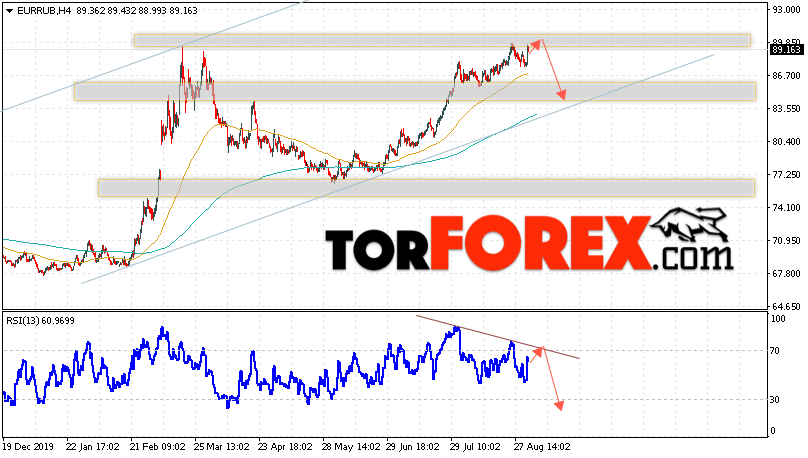Click the 25 Mar 13:02 date label
808x458 pixels.
(x=222, y=446)
